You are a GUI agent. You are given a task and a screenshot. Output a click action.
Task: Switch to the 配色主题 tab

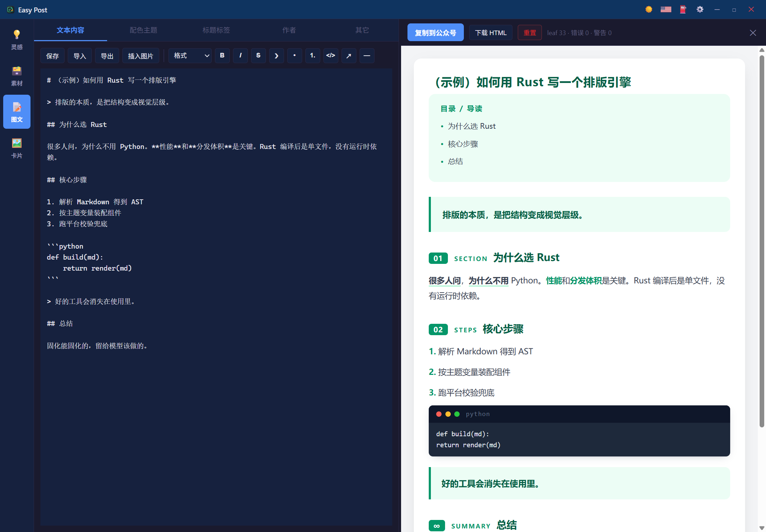(x=143, y=30)
